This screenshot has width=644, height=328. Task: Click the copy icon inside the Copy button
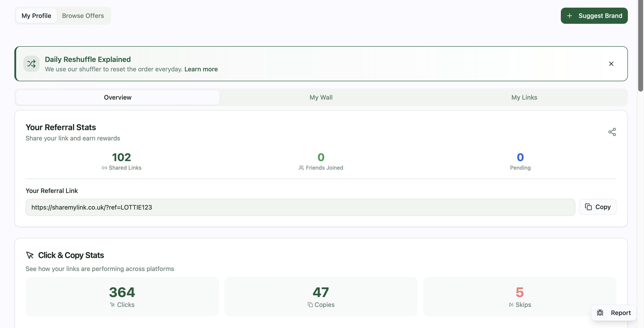click(x=589, y=207)
